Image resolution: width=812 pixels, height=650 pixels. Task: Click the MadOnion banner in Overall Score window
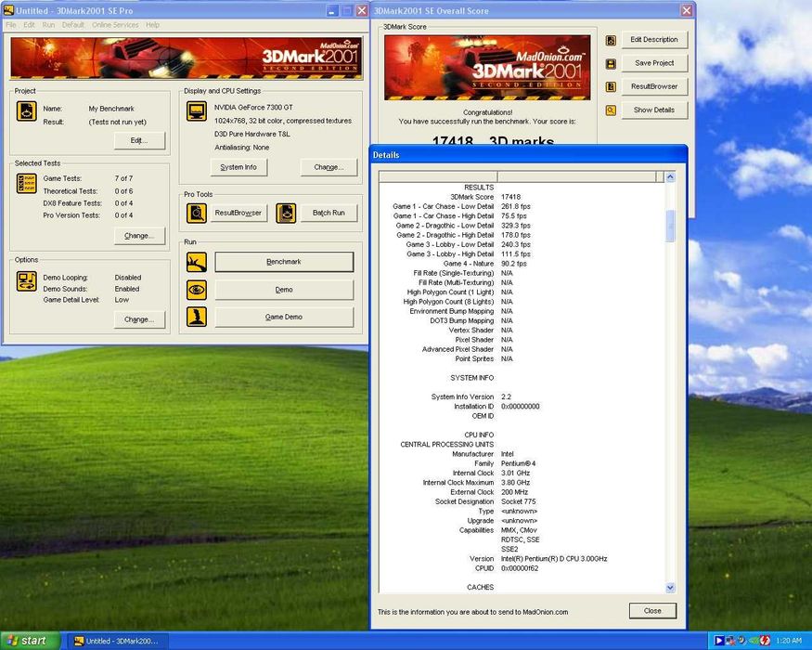[487, 68]
